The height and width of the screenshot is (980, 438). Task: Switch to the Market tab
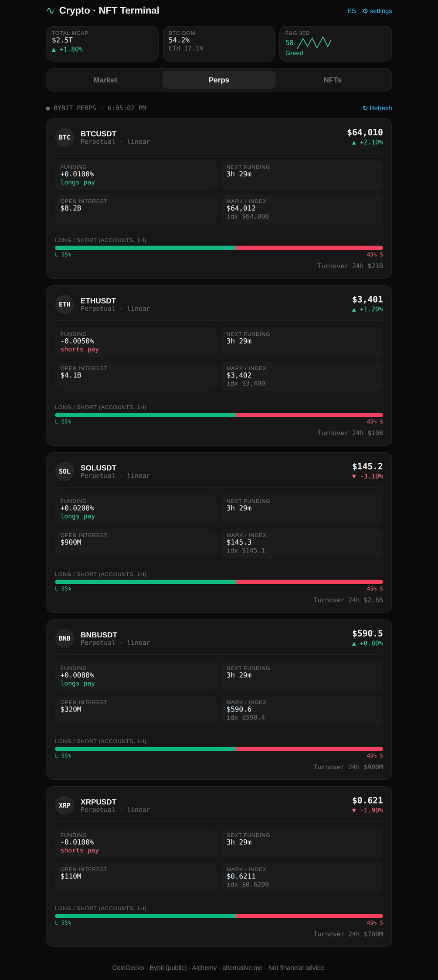pos(105,80)
